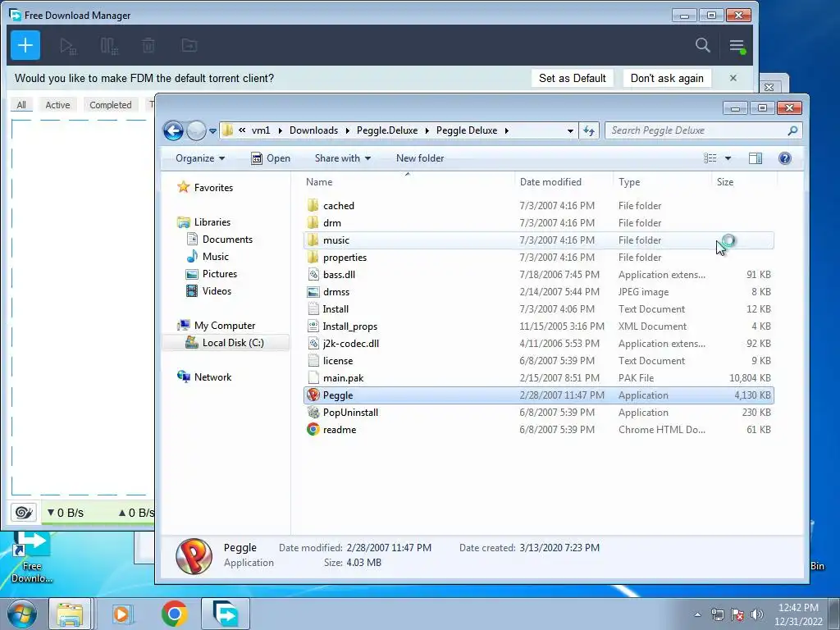Click New folder in the toolbar

pos(420,158)
